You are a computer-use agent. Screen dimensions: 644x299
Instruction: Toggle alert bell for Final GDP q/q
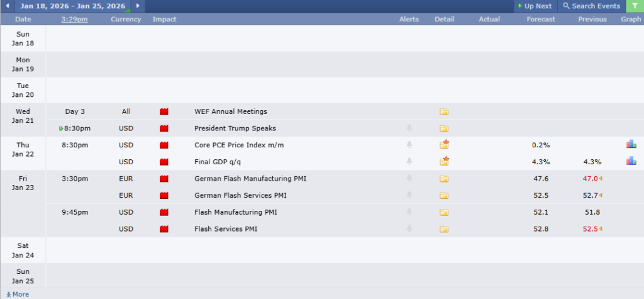point(409,162)
